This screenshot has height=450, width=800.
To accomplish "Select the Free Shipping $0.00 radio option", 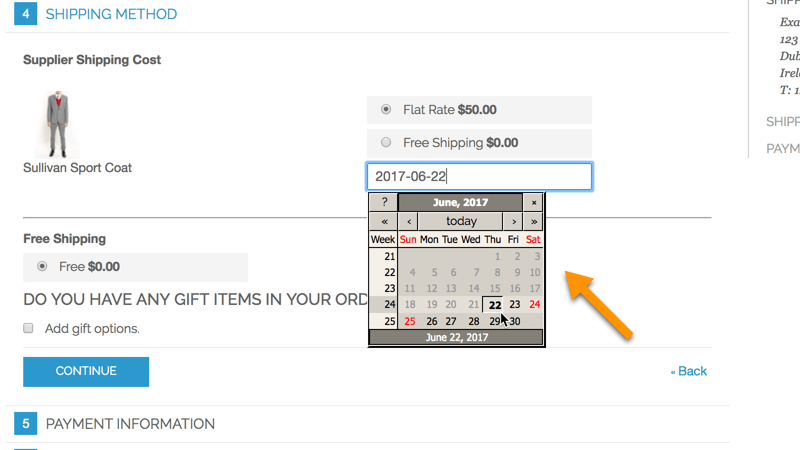I will click(386, 143).
